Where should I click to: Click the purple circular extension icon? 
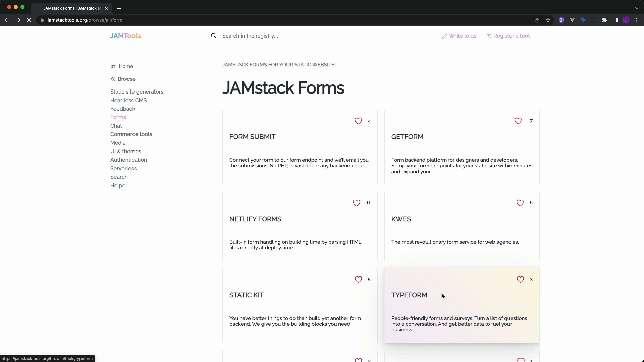point(561,20)
